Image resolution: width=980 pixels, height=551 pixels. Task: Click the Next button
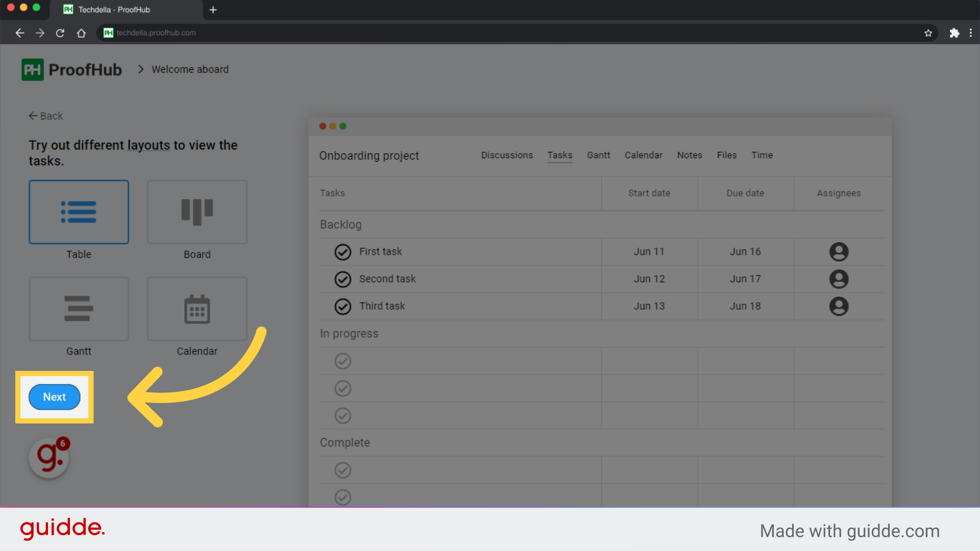pos(54,397)
